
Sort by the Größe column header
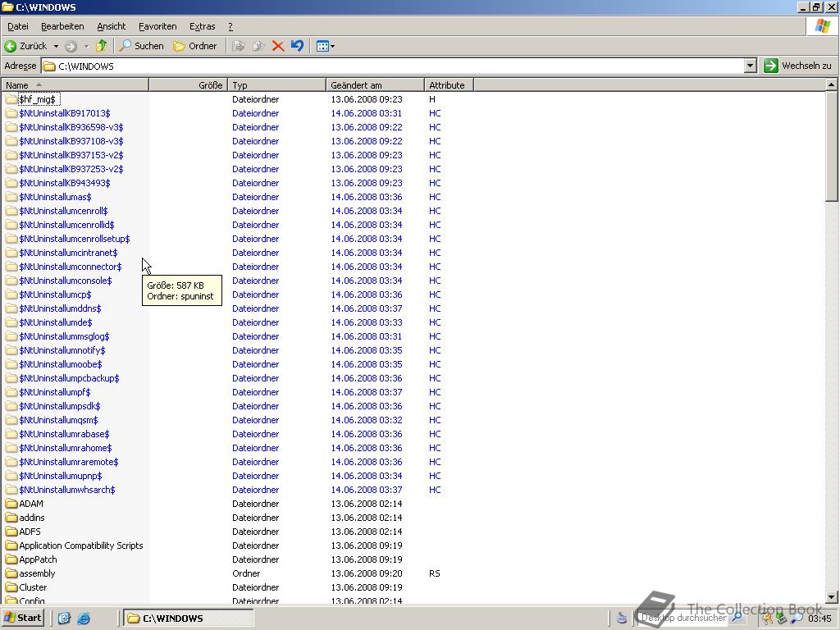188,84
